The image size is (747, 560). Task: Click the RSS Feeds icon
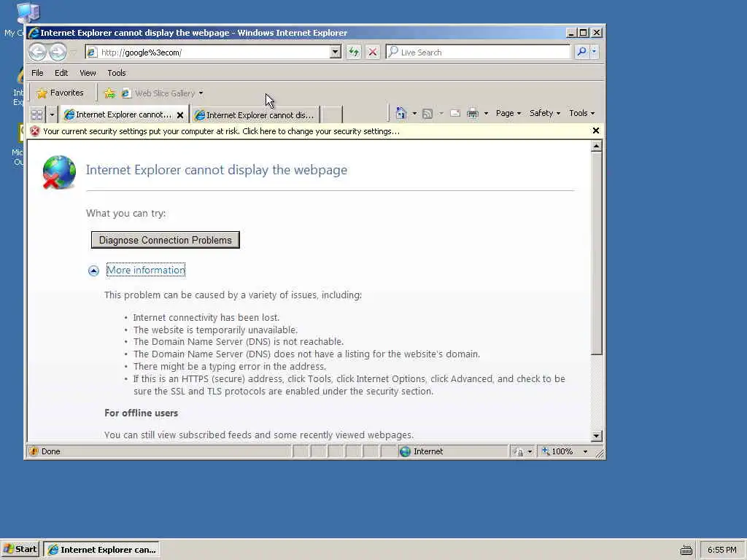tap(427, 113)
